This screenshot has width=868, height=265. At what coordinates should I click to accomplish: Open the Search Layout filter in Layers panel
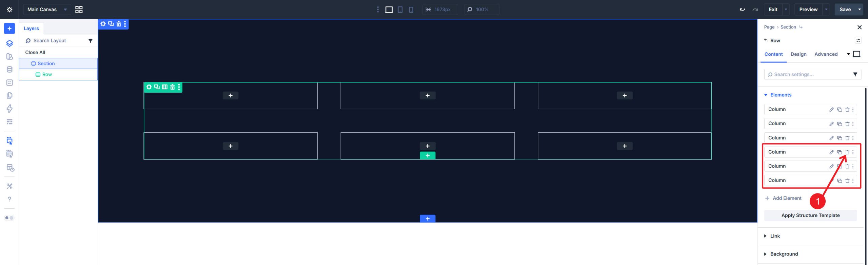click(x=90, y=41)
